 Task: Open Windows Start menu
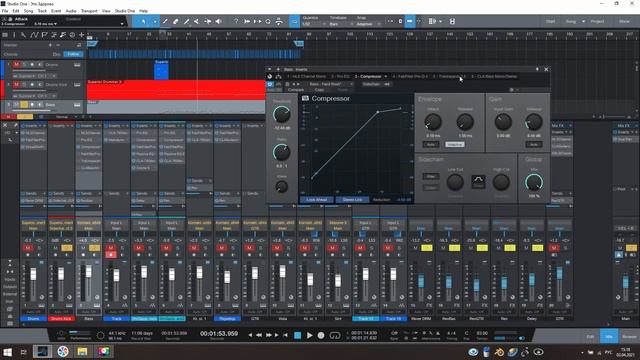tap(7, 351)
